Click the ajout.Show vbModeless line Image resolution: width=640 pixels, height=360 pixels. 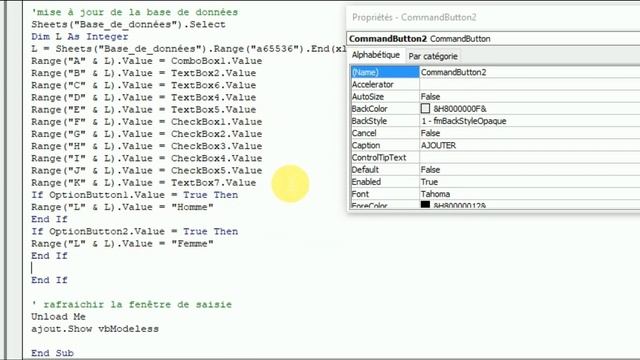95,329
